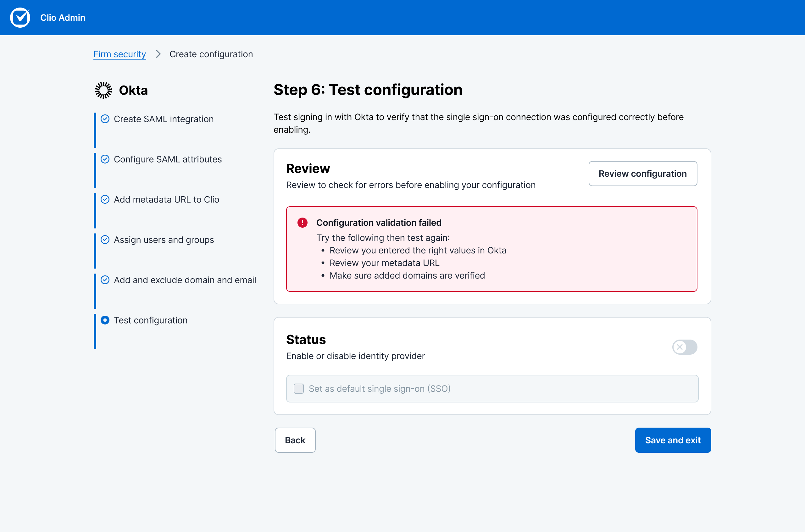Screen dimensions: 805x532
Task: Click 'Review you entered the right values in Okta'
Action: point(418,250)
